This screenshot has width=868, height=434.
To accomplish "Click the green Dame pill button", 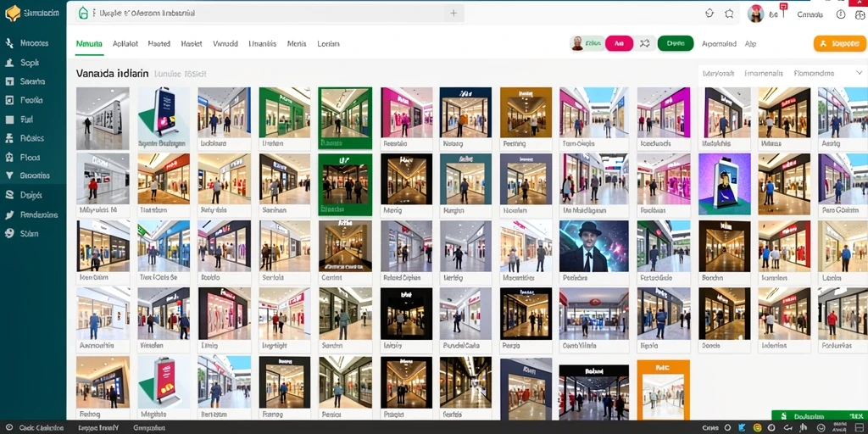I will pos(676,43).
